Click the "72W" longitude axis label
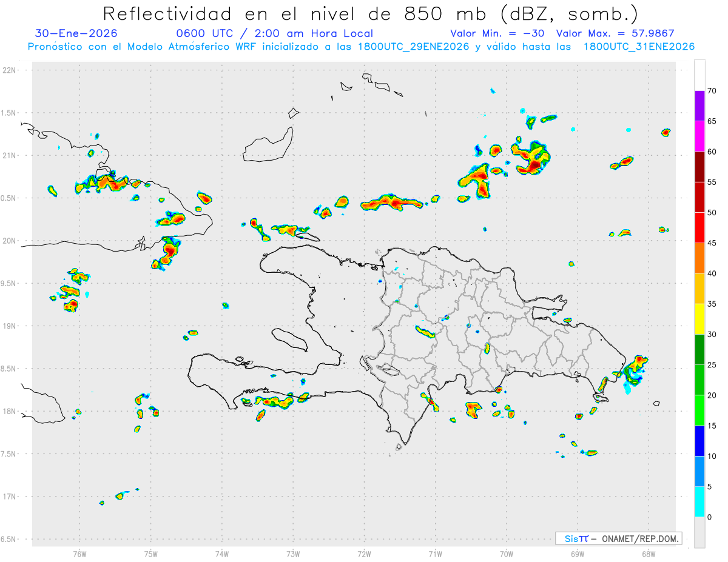 364,554
